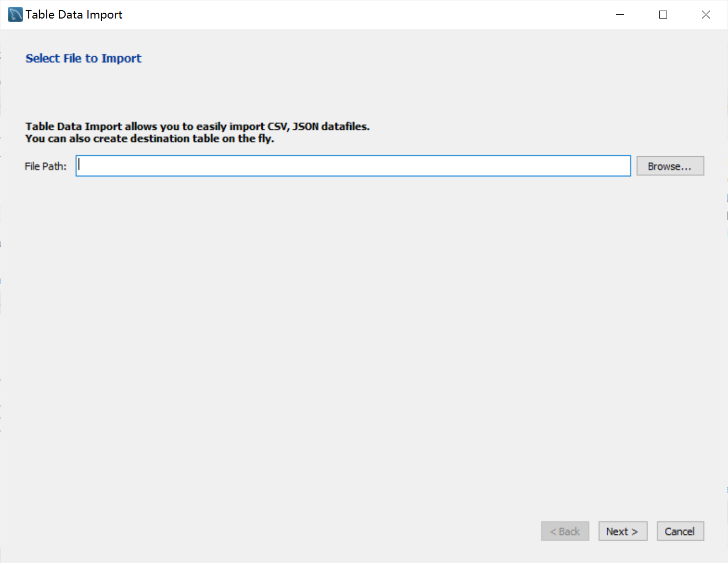This screenshot has width=728, height=563.
Task: Go back with the < Back button
Action: 565,531
